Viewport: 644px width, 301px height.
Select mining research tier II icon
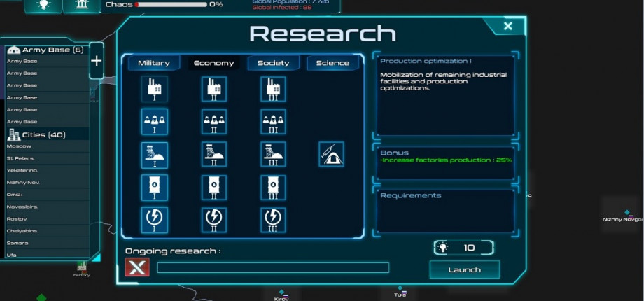[214, 155]
